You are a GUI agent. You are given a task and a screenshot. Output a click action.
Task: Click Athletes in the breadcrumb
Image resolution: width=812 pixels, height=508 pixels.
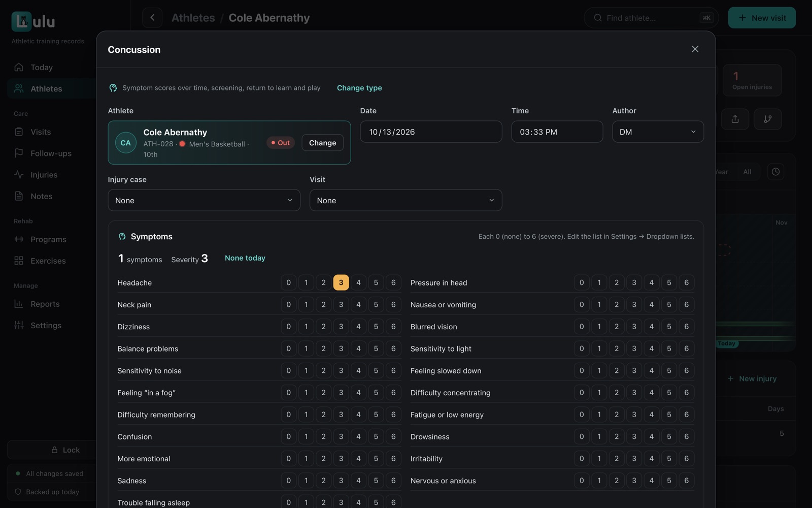(x=193, y=18)
